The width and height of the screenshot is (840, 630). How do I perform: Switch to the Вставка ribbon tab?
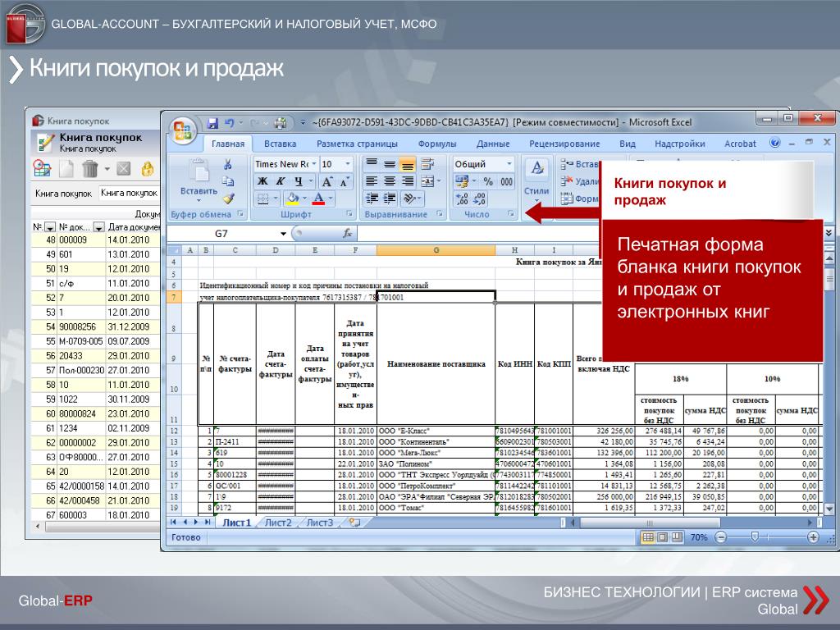281,144
